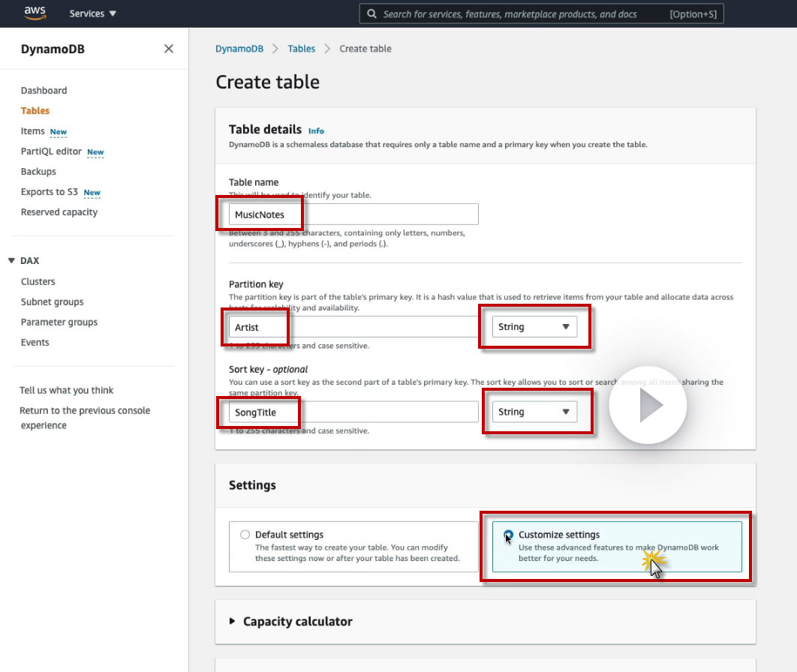Open DAX Clusters page
This screenshot has width=797, height=672.
coord(38,281)
